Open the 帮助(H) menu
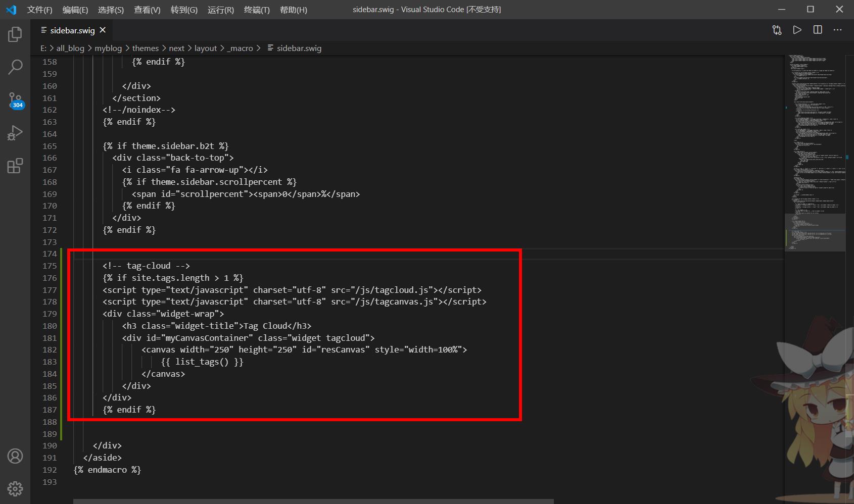854x504 pixels. coord(293,10)
